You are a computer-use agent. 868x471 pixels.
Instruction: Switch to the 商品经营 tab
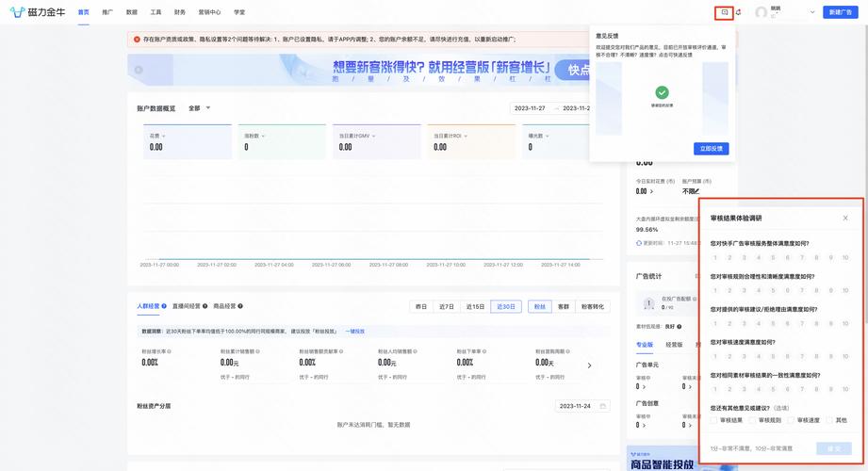pos(224,306)
